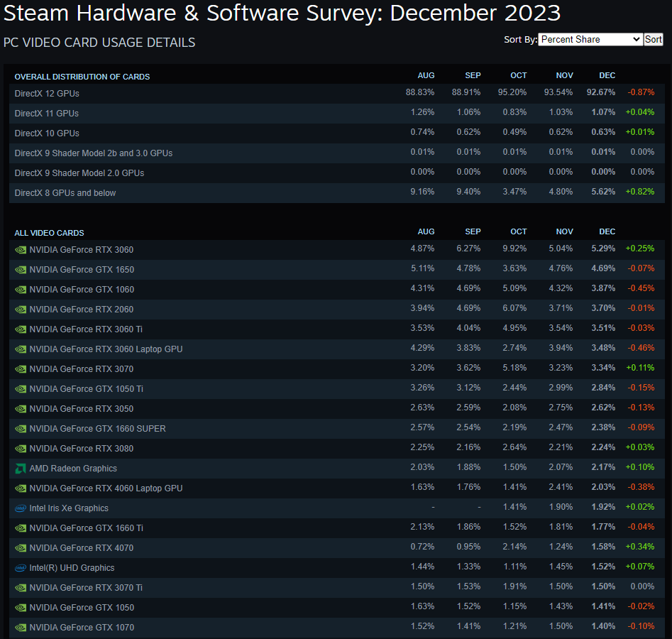Click the NVIDIA GeForce RTX 3060 Ti name
Viewport: 672px width, 639px height.
click(86, 329)
